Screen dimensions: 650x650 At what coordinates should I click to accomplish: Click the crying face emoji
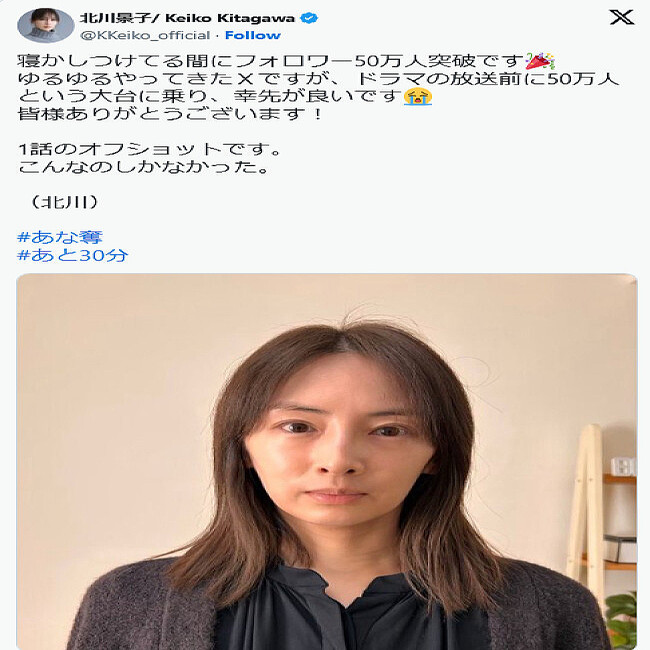click(x=418, y=96)
